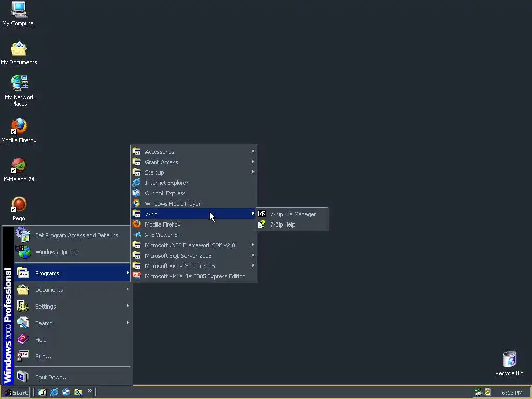
Task: Expand Microsoft .NET Framework SDK v2.0 folder
Action: coord(194,245)
